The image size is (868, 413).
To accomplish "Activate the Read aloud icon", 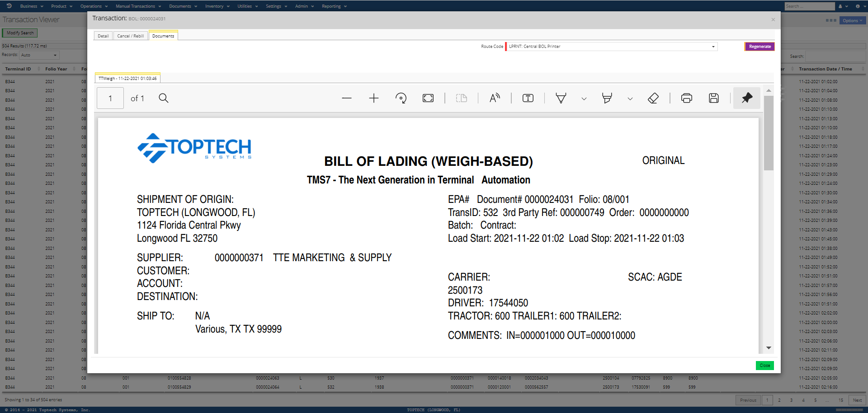I will (495, 99).
